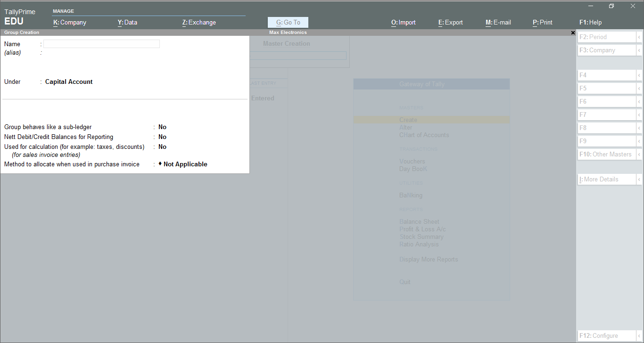Click the Name input field

[102, 44]
